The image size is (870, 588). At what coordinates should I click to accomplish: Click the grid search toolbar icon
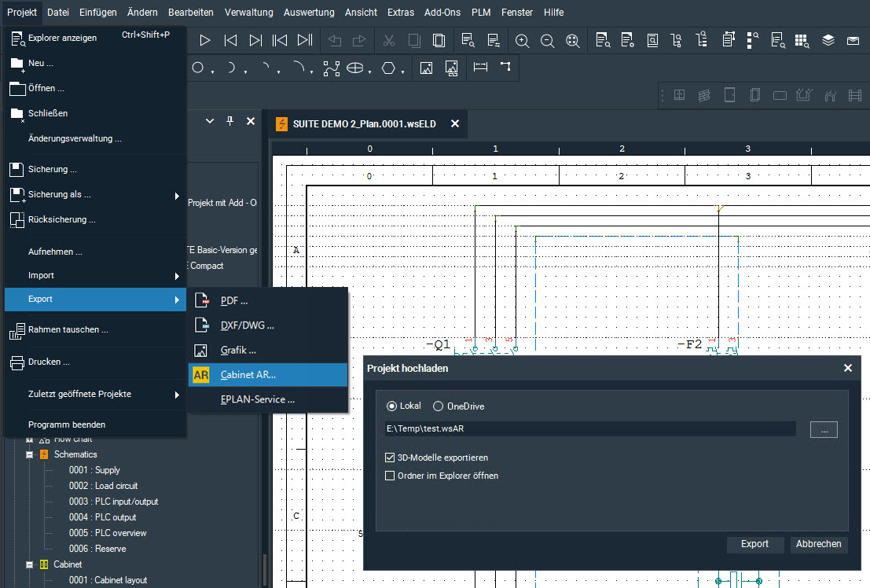802,41
